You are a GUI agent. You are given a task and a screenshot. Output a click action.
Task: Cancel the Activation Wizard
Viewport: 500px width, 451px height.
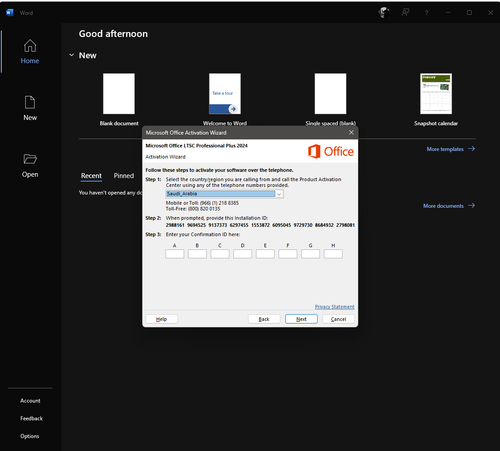click(x=338, y=319)
